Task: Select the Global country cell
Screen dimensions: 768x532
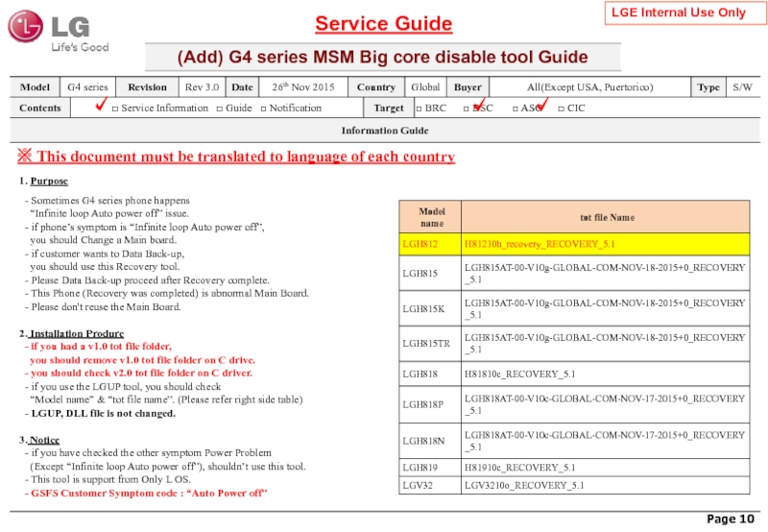Action: pyautogui.click(x=425, y=87)
